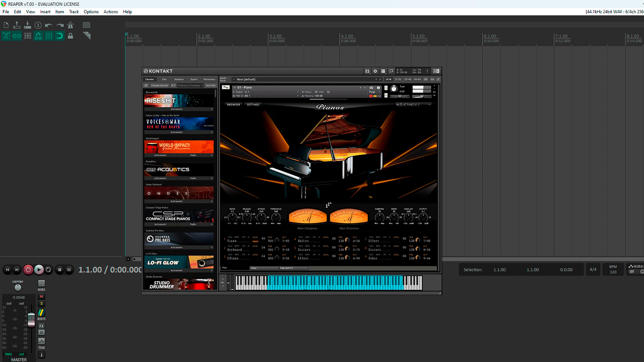Click the Pause transport button
The width and height of the screenshot is (644, 362).
click(69, 270)
